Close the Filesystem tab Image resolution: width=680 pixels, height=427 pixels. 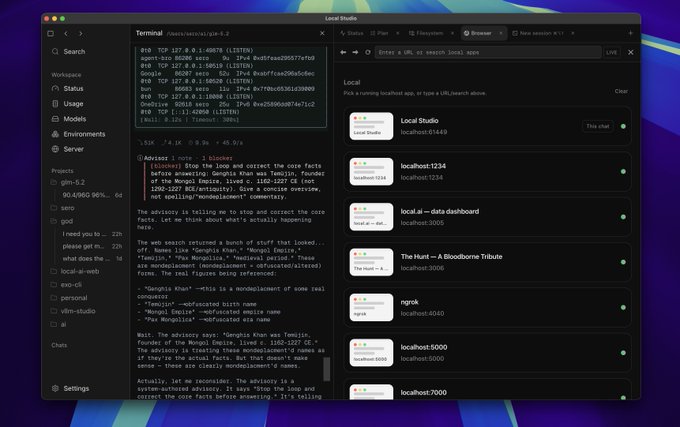pyautogui.click(x=452, y=33)
